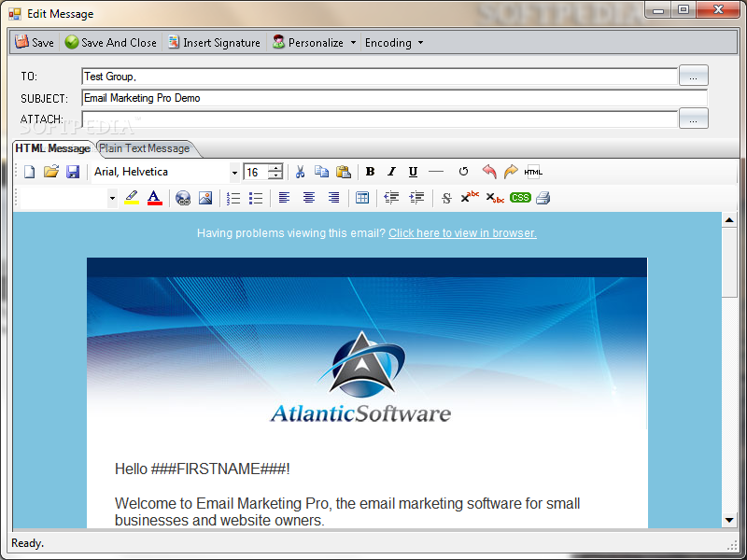Align text left

click(x=284, y=198)
